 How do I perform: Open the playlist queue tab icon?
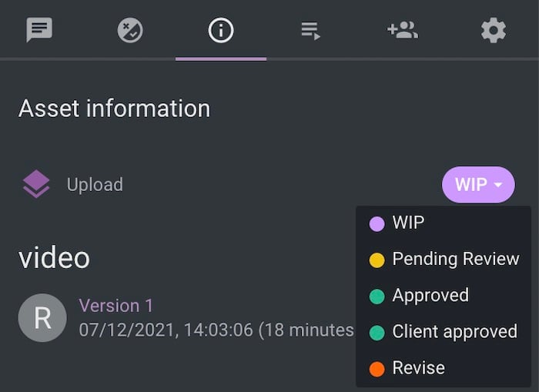[311, 30]
